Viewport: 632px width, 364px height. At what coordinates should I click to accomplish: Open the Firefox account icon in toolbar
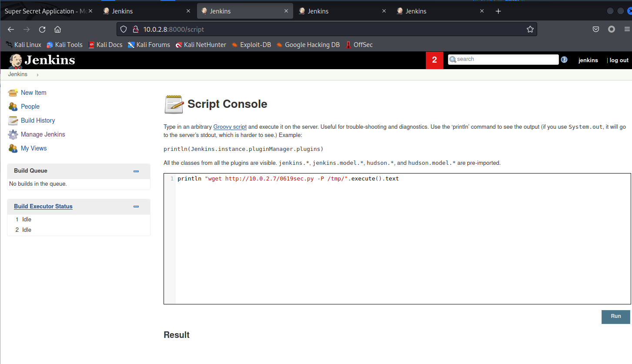point(612,30)
